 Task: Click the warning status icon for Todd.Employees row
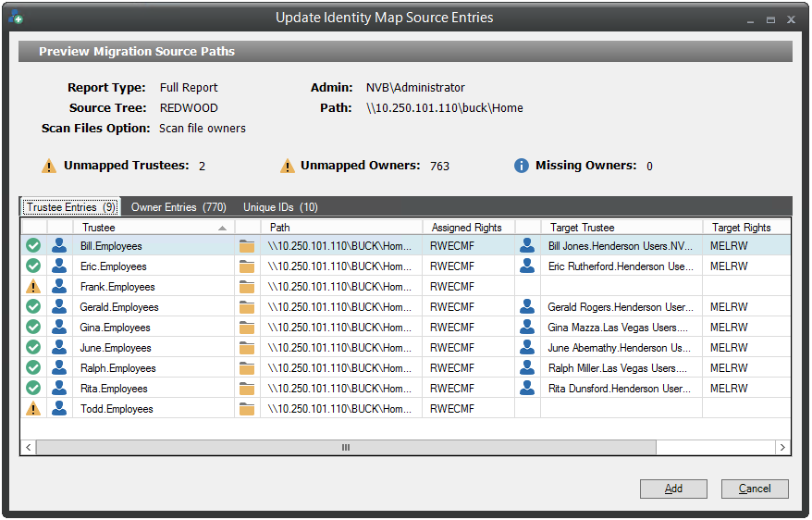[33, 409]
